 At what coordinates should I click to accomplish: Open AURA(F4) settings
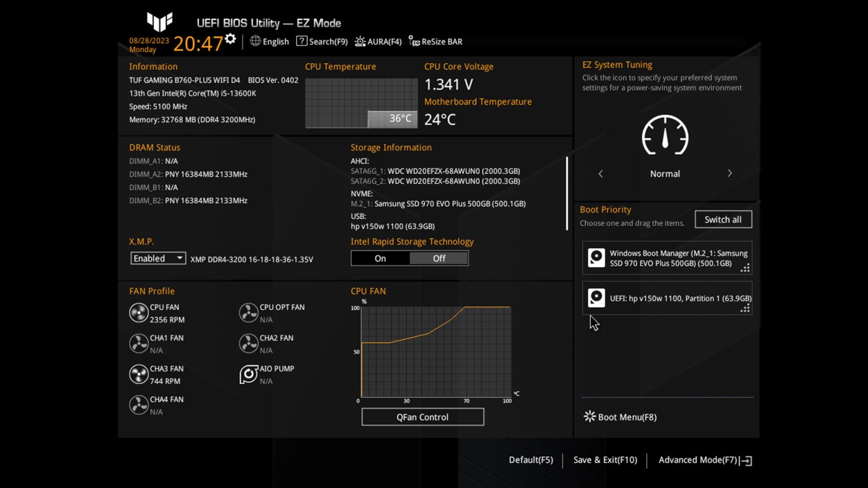378,41
